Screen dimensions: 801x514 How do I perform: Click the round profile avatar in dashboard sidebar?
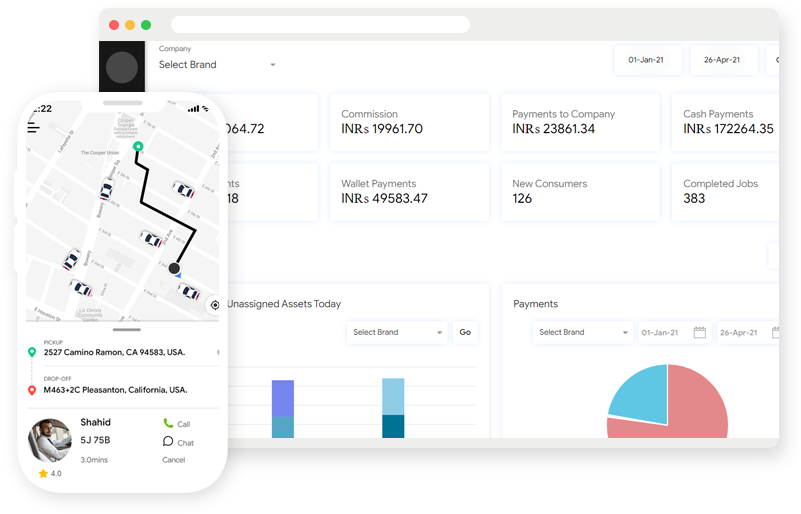pos(122,67)
